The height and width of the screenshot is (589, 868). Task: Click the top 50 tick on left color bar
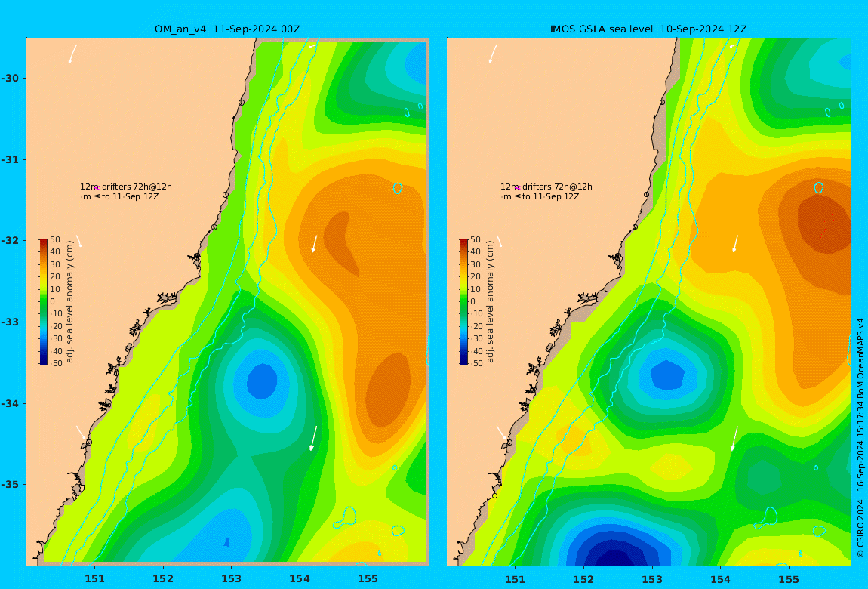click(55, 239)
